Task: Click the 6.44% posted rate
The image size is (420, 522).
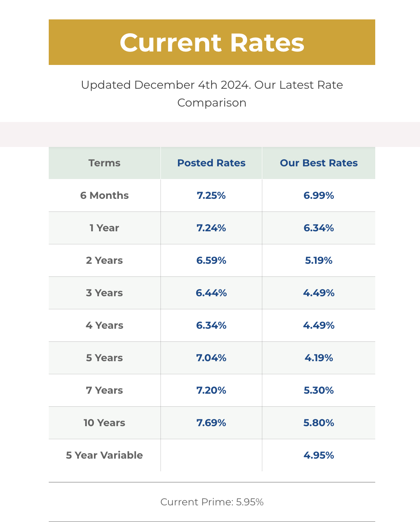Action: [x=211, y=293]
